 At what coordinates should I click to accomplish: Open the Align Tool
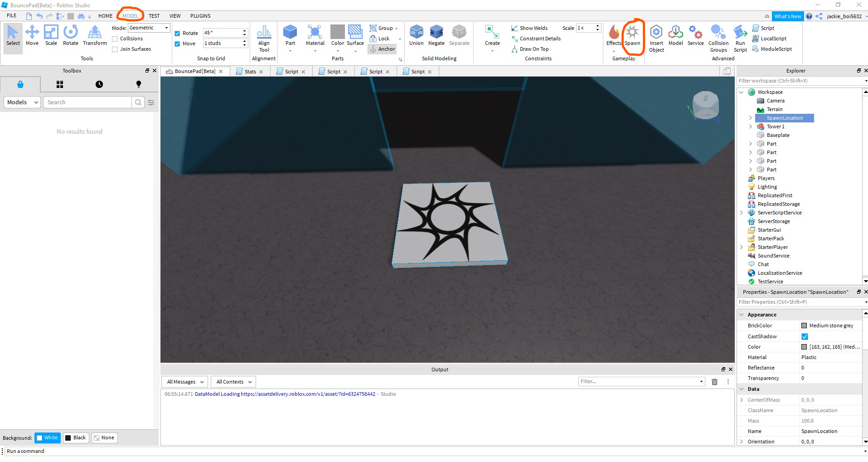click(x=264, y=36)
